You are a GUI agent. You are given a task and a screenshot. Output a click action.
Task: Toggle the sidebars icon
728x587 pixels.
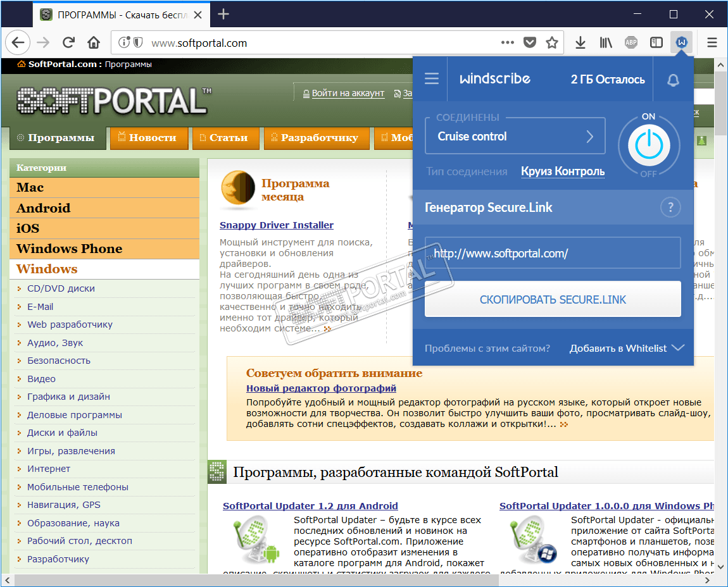[656, 42]
